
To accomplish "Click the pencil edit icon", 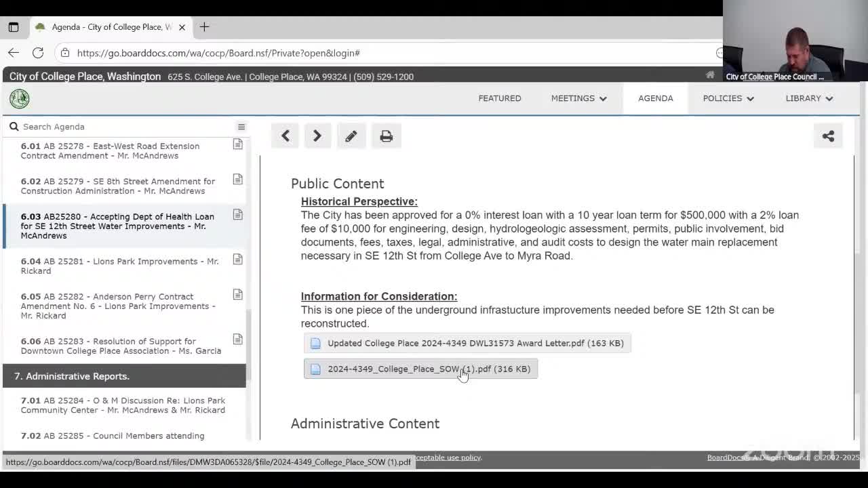I will (x=351, y=136).
